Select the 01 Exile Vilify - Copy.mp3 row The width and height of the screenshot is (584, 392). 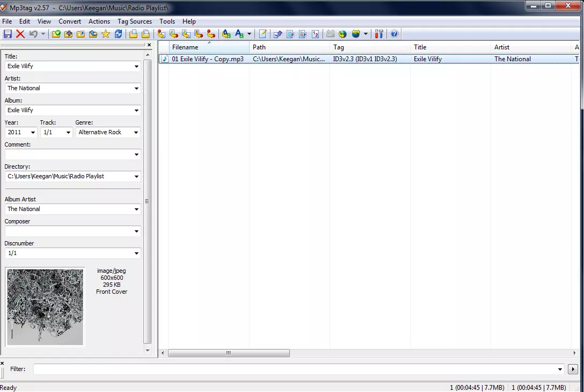pos(369,59)
